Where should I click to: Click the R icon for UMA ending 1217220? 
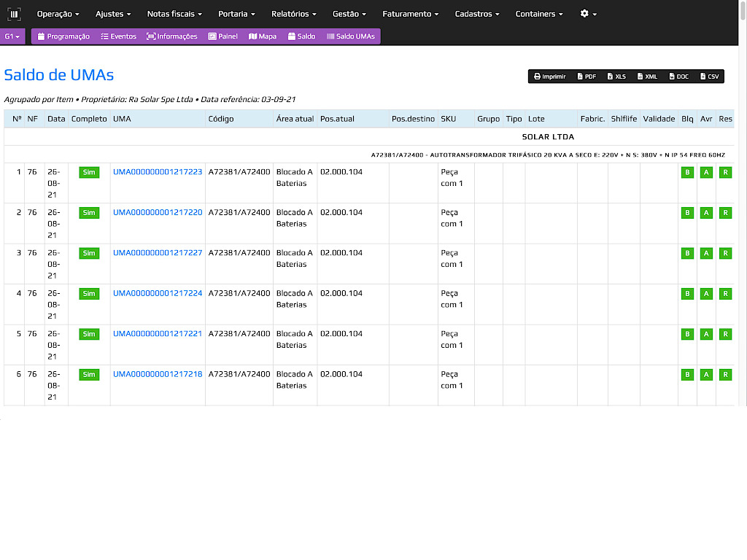click(x=725, y=213)
